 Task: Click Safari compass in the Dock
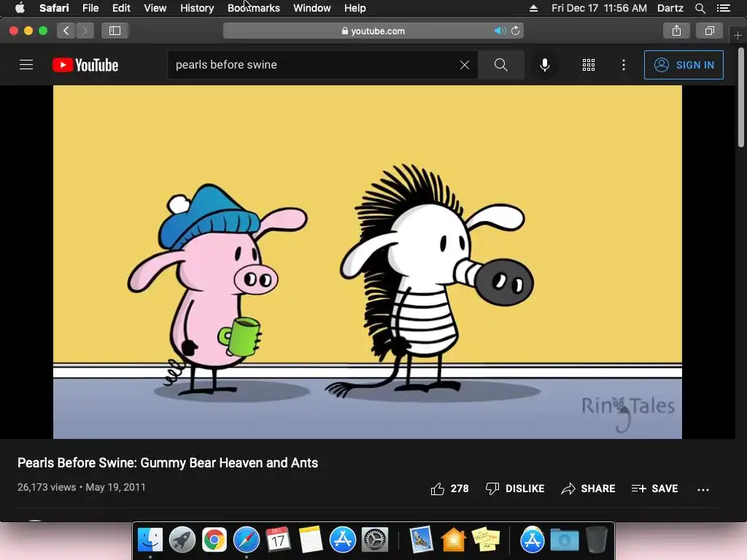click(247, 540)
